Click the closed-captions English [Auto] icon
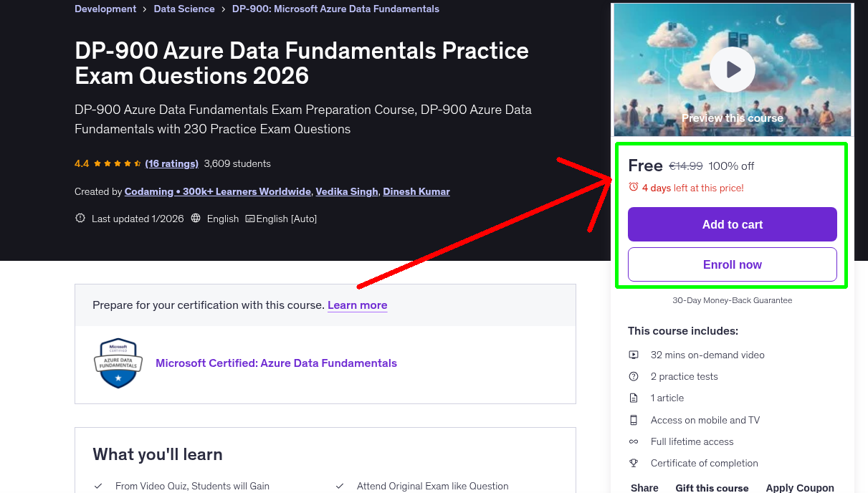Image resolution: width=868 pixels, height=493 pixels. [x=252, y=218]
